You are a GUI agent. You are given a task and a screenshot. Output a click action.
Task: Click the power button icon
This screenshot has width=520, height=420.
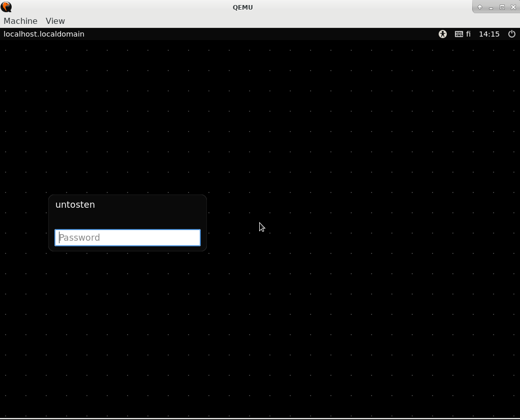tap(512, 34)
